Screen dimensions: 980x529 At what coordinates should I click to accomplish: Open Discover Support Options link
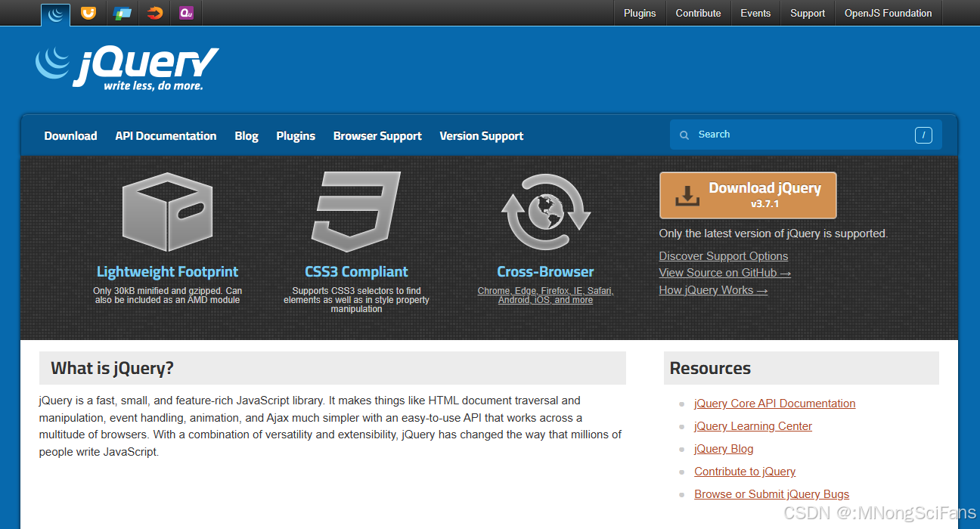click(x=724, y=256)
